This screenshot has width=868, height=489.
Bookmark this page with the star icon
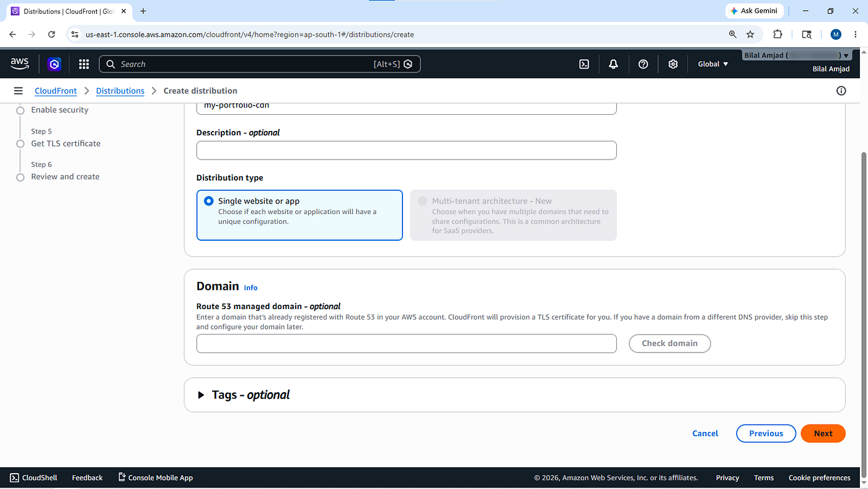(750, 34)
